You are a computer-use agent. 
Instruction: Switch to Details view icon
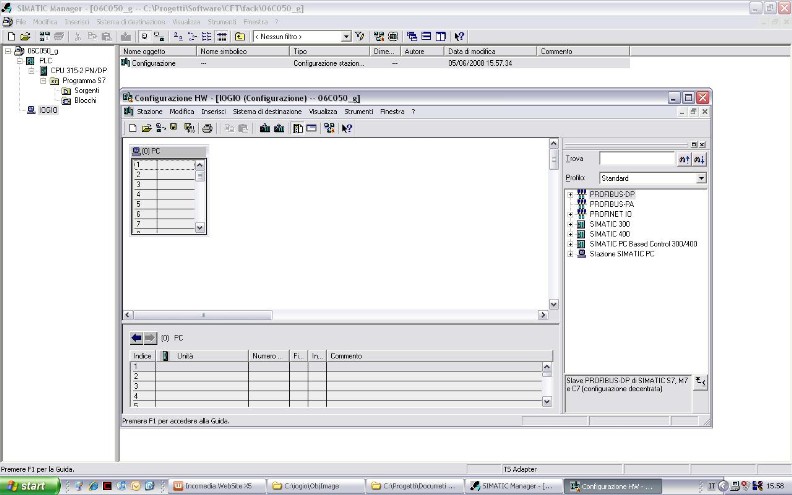coord(221,36)
